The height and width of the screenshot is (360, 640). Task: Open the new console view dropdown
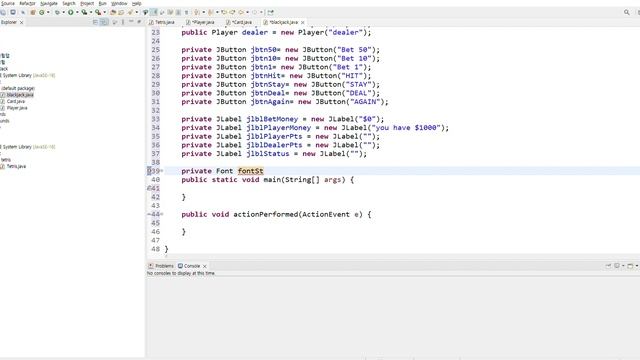[x=637, y=266]
